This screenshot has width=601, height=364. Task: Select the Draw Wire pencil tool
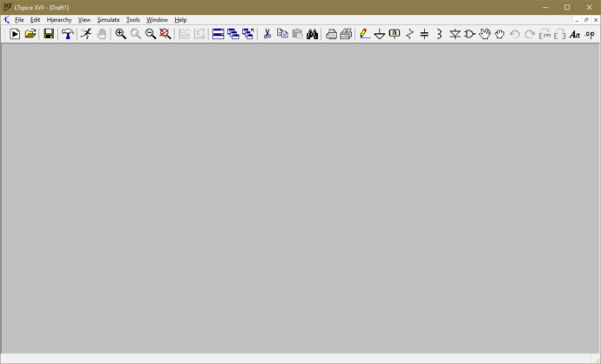click(364, 34)
